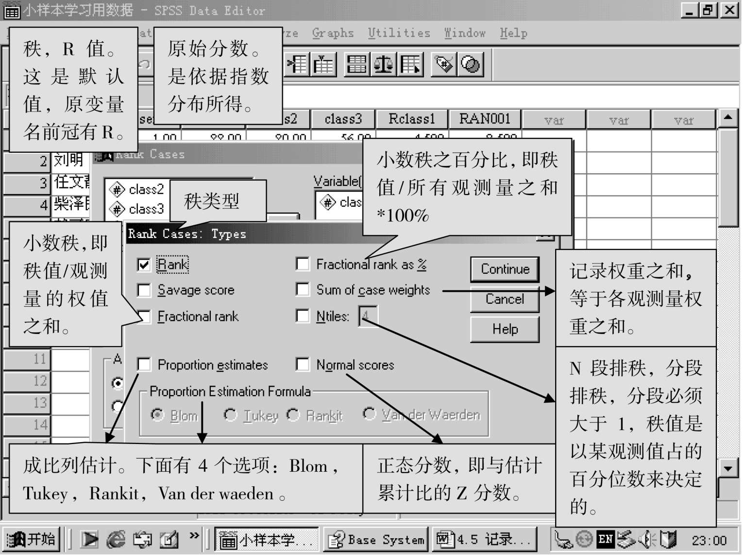Viewport: 746px width, 560px height.
Task: Select row header 13
Action: 27,403
